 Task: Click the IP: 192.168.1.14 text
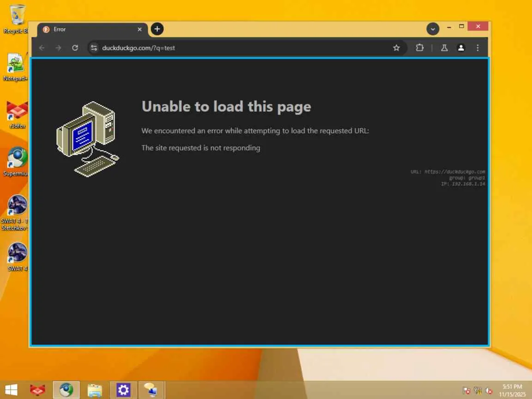click(463, 184)
